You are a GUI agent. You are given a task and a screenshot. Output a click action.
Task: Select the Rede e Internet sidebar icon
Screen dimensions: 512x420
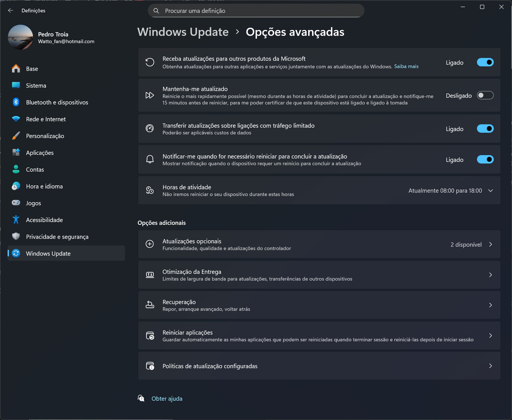pyautogui.click(x=16, y=119)
